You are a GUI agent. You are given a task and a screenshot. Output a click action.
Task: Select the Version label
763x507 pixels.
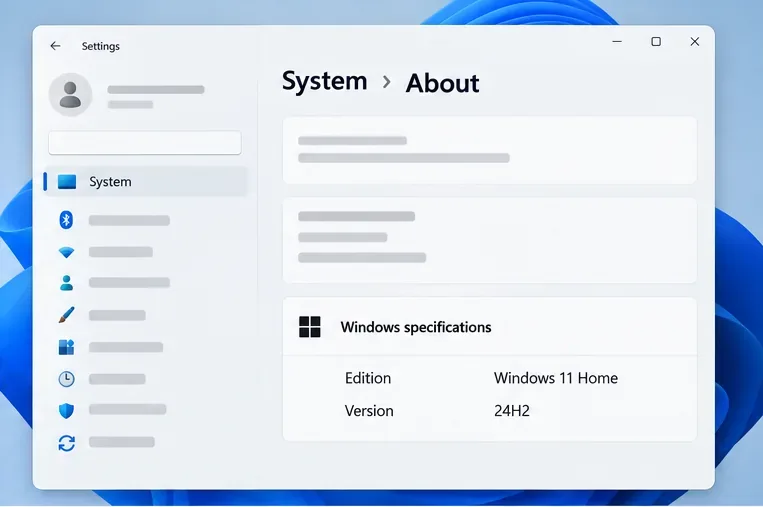[369, 411]
